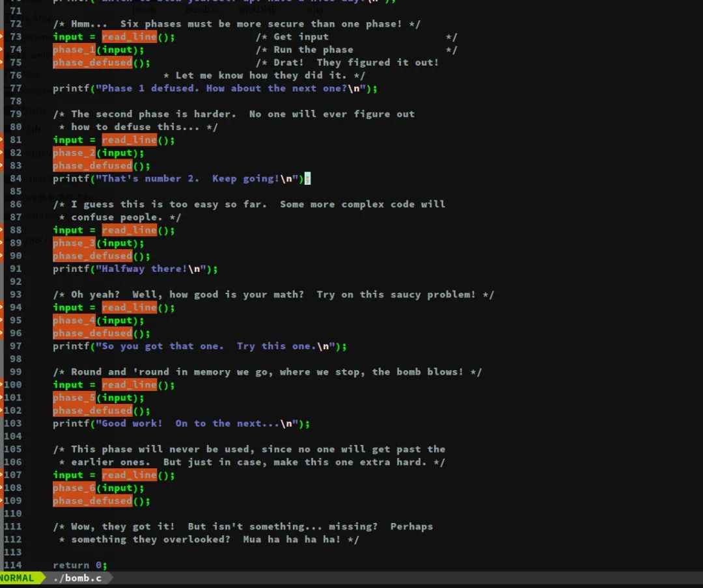Click the "how to defuse this..." comment
The height and width of the screenshot is (588, 703).
138,127
